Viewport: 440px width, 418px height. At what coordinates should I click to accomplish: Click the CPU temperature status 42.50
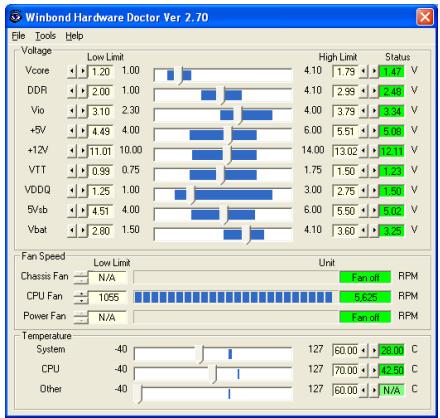pos(392,370)
